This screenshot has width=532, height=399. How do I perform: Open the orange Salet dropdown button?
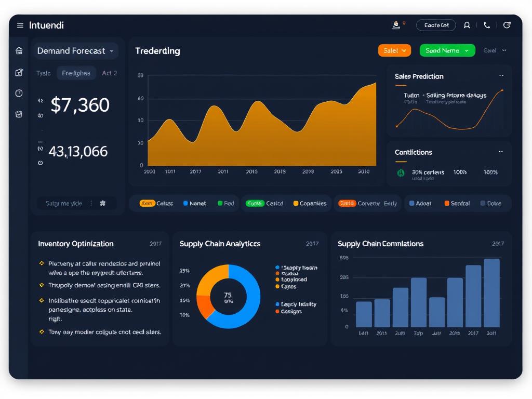[394, 50]
